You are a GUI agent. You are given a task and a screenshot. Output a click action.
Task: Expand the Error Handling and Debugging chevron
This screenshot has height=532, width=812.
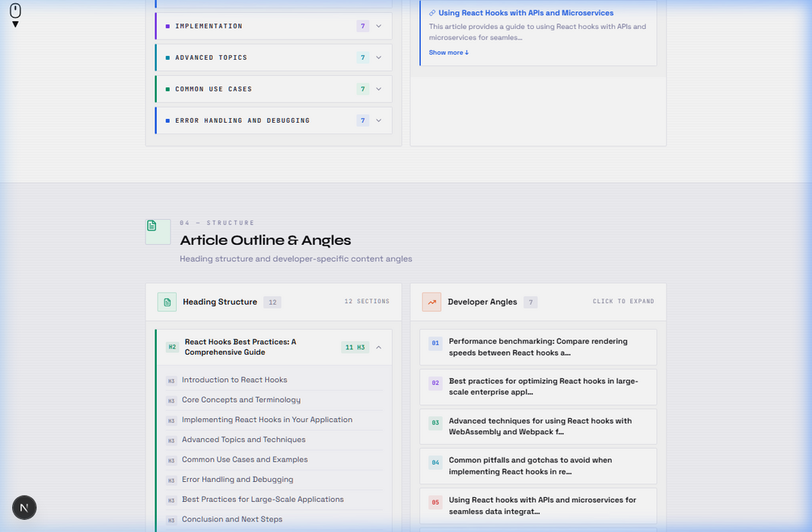379,120
